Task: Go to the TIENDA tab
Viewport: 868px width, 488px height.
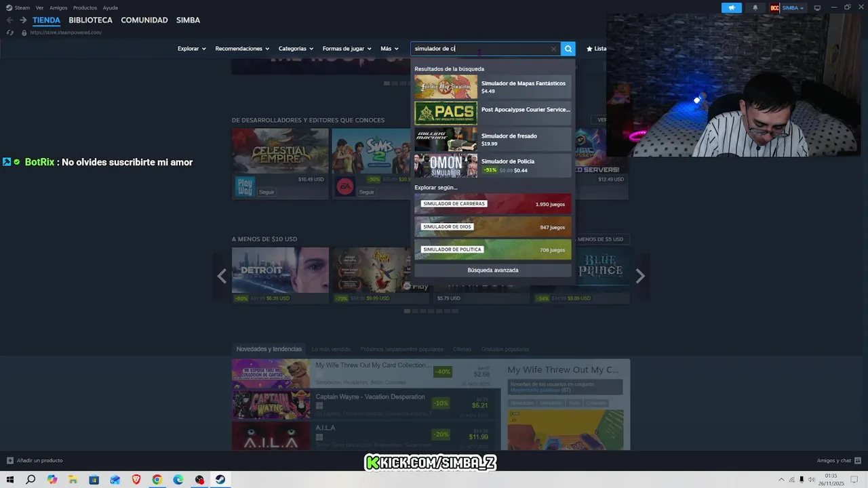Action: point(46,20)
